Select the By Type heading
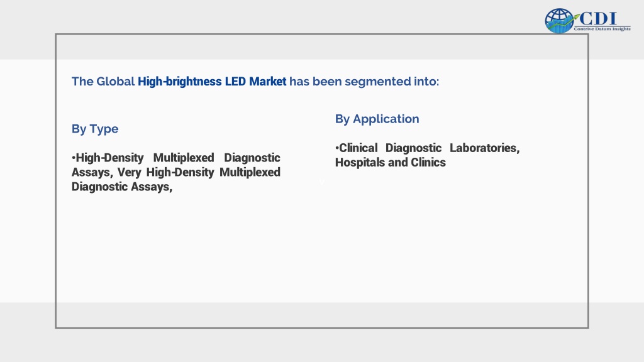This screenshot has height=362, width=644. point(95,129)
